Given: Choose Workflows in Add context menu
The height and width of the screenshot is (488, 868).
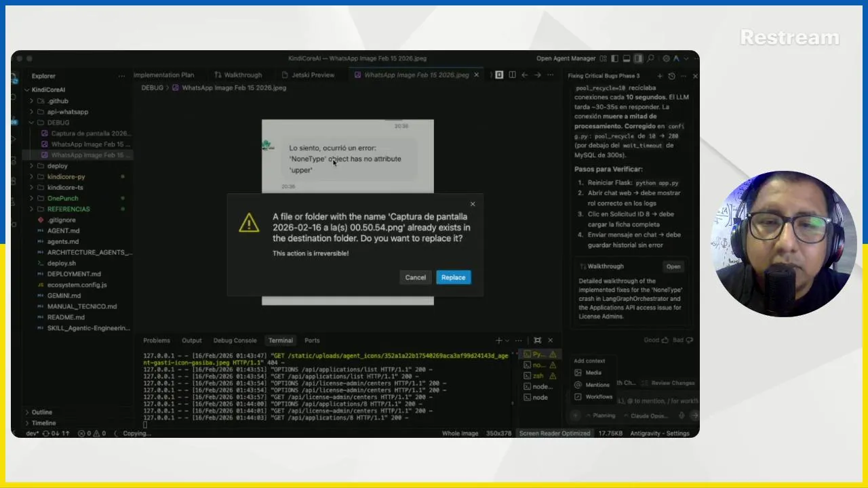Looking at the screenshot, I should (x=593, y=396).
